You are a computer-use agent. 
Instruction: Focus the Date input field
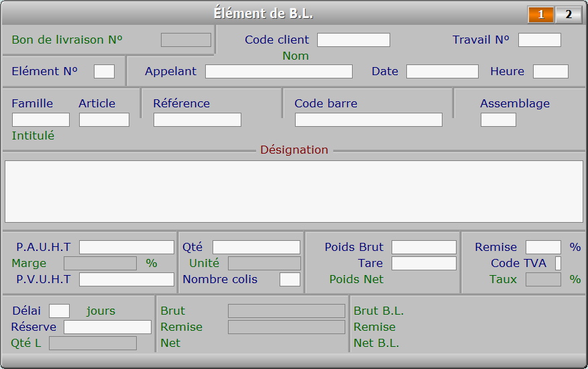click(x=443, y=71)
